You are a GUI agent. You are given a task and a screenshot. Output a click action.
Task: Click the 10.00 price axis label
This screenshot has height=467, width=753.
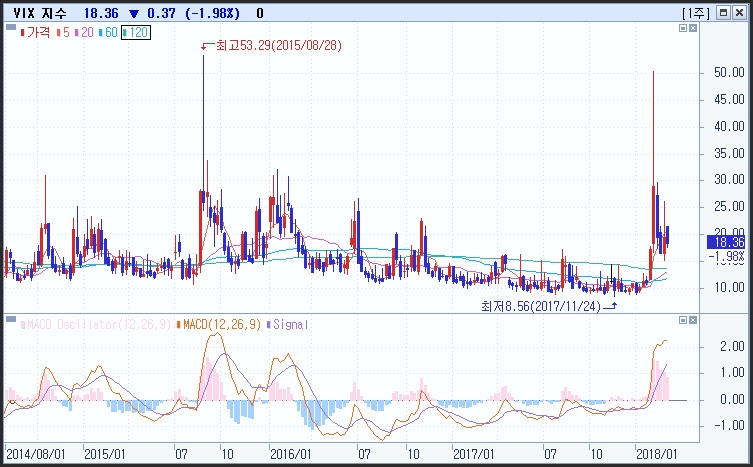click(x=729, y=287)
